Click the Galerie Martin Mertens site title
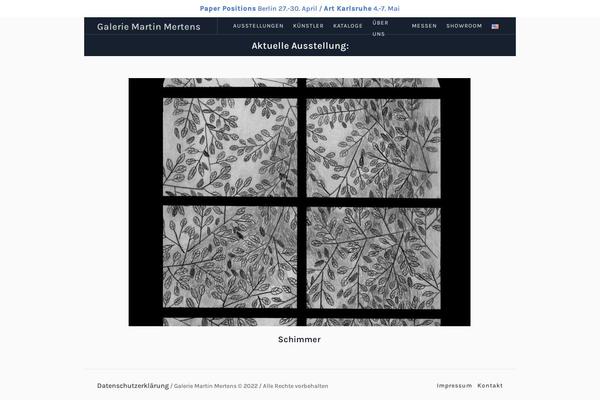The height and width of the screenshot is (400, 600). pos(148,27)
